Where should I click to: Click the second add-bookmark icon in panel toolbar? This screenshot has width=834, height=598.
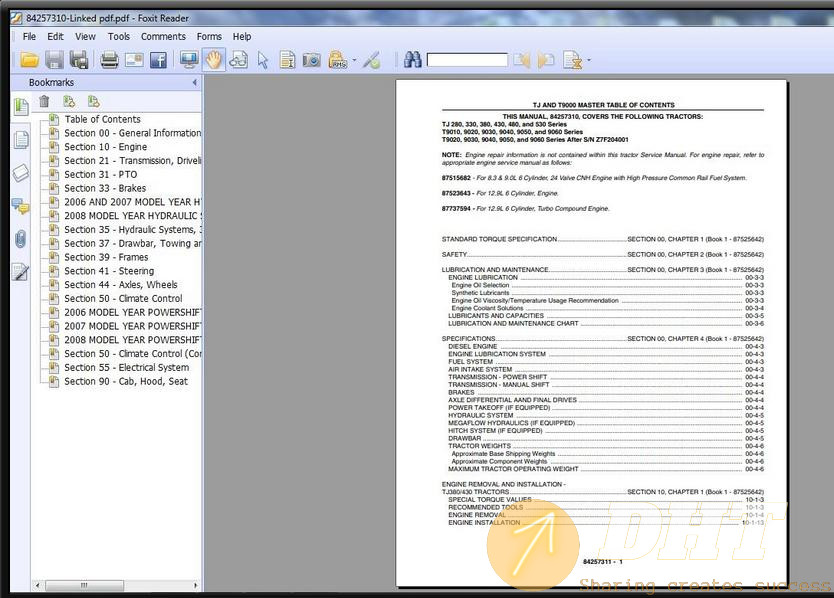pyautogui.click(x=94, y=101)
